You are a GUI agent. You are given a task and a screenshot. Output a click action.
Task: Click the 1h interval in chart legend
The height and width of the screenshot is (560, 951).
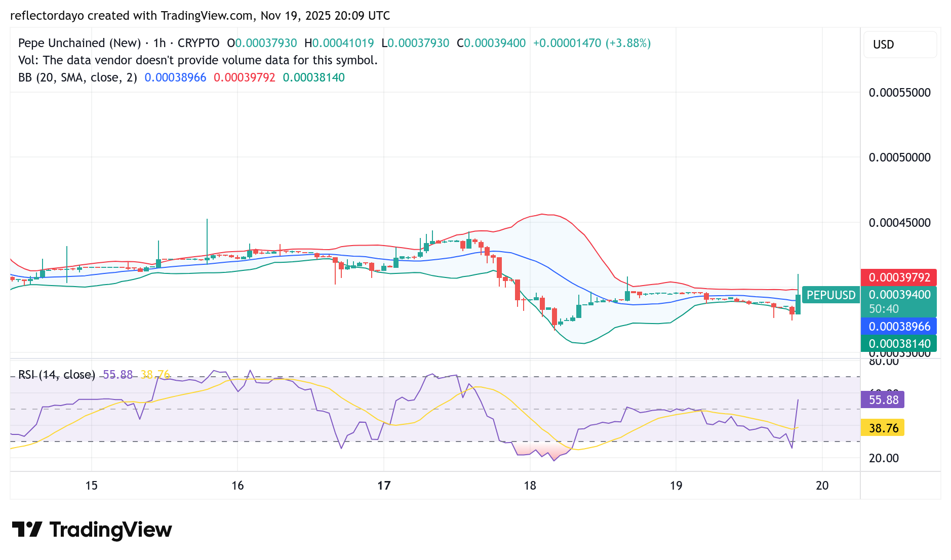coord(160,43)
